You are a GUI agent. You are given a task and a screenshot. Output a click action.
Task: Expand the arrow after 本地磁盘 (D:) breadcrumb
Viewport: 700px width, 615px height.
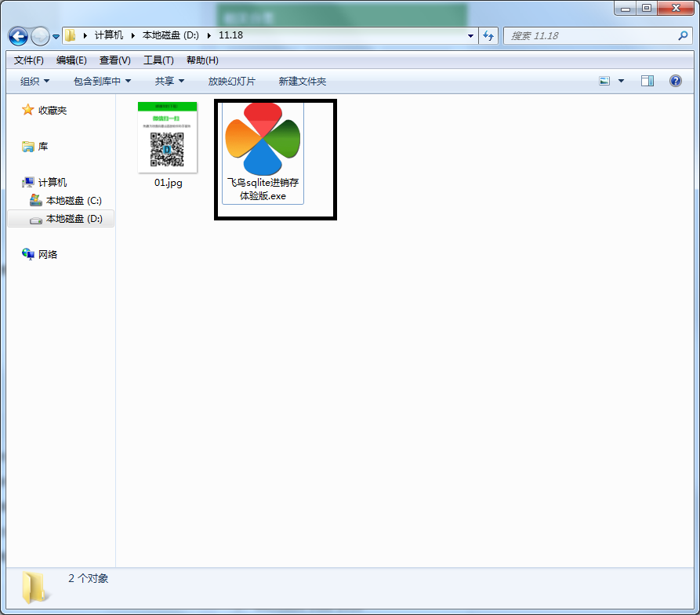tap(209, 35)
